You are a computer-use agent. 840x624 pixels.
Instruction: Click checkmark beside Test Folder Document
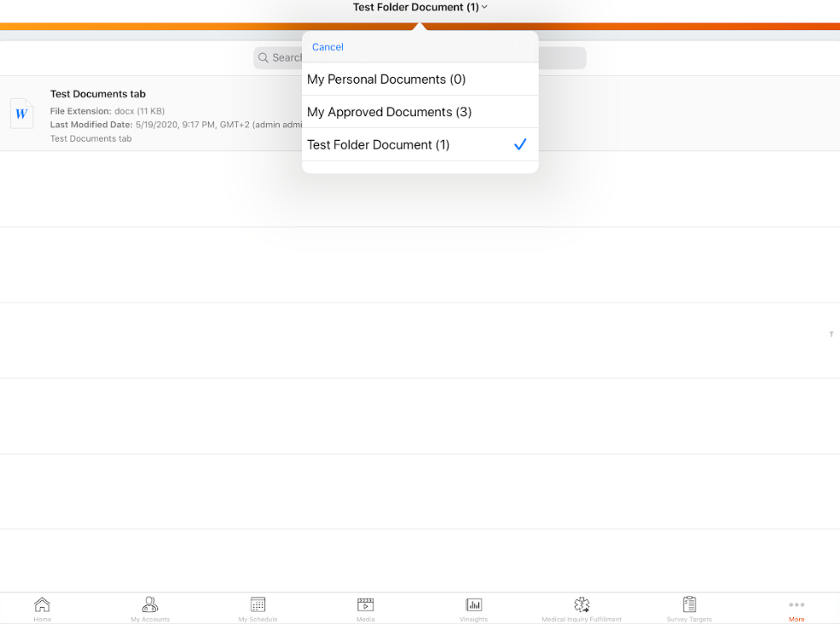[x=520, y=144]
